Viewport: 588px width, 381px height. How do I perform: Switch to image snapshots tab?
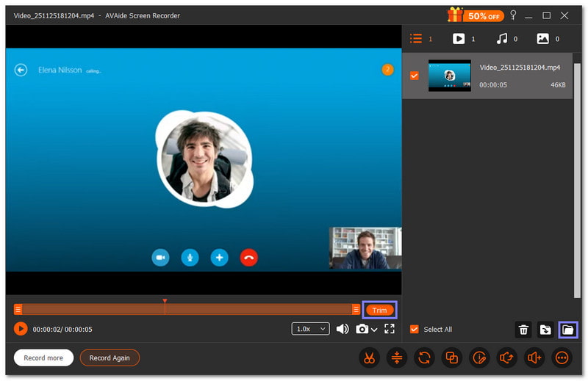coord(548,39)
